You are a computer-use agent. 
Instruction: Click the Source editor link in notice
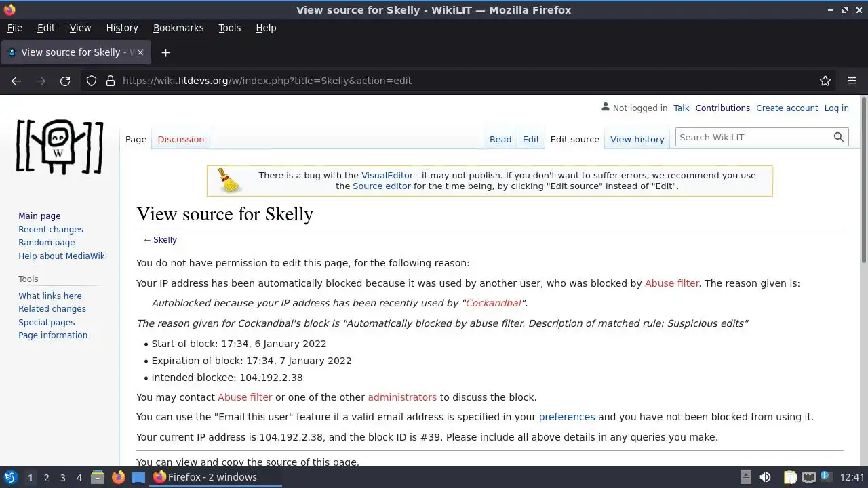382,186
